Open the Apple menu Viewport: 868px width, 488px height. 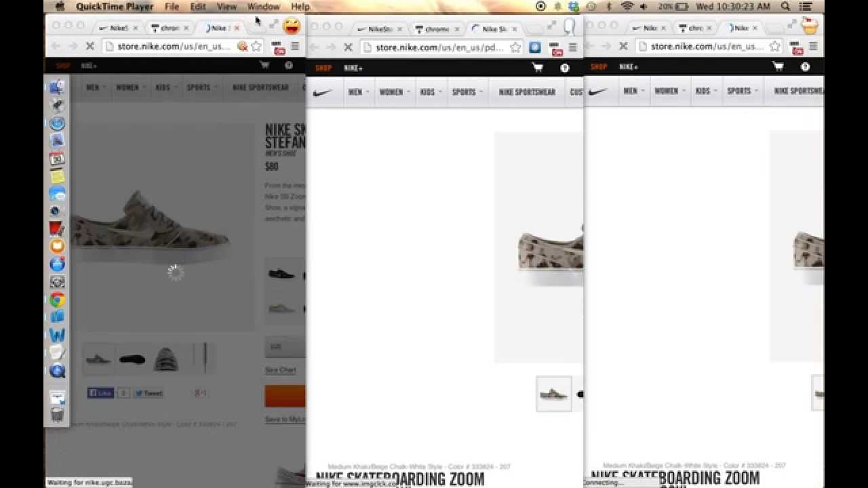60,6
